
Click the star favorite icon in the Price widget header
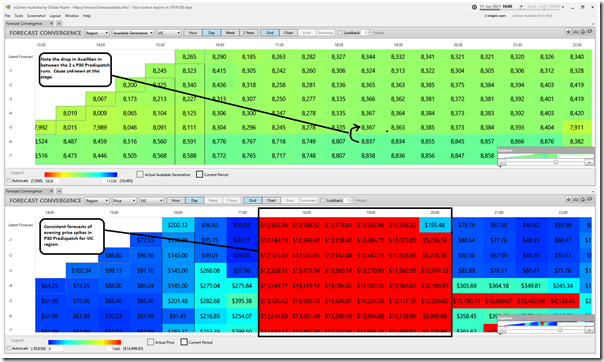pyautogui.click(x=569, y=199)
